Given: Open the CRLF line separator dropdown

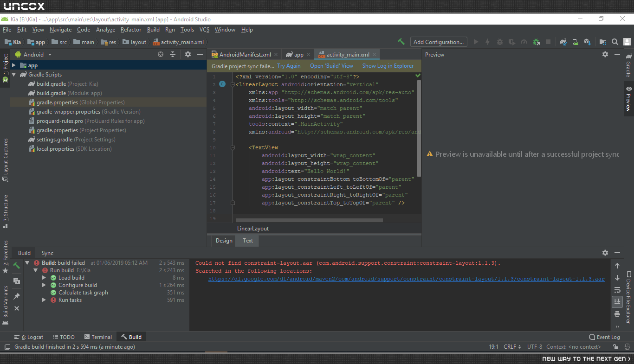Looking at the screenshot, I should click(x=512, y=347).
